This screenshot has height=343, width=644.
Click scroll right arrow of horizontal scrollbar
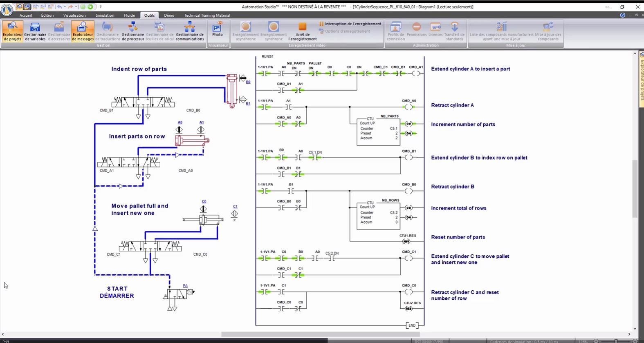coord(629,334)
